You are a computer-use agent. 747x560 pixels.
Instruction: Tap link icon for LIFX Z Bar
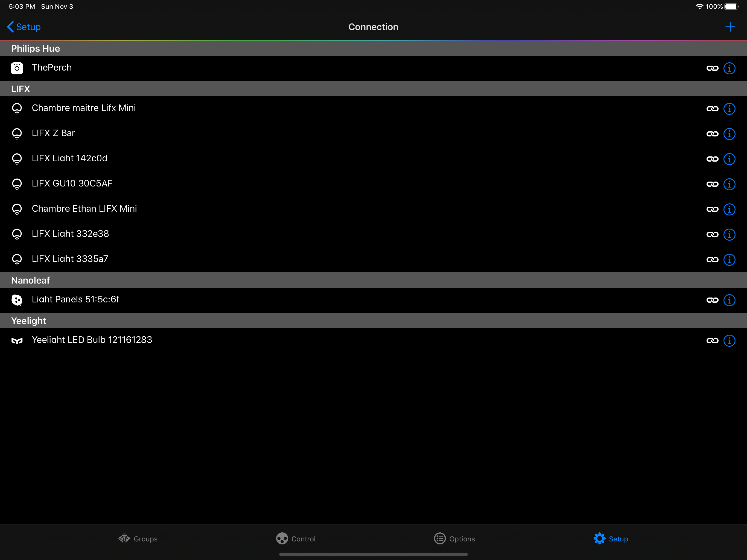click(x=712, y=134)
